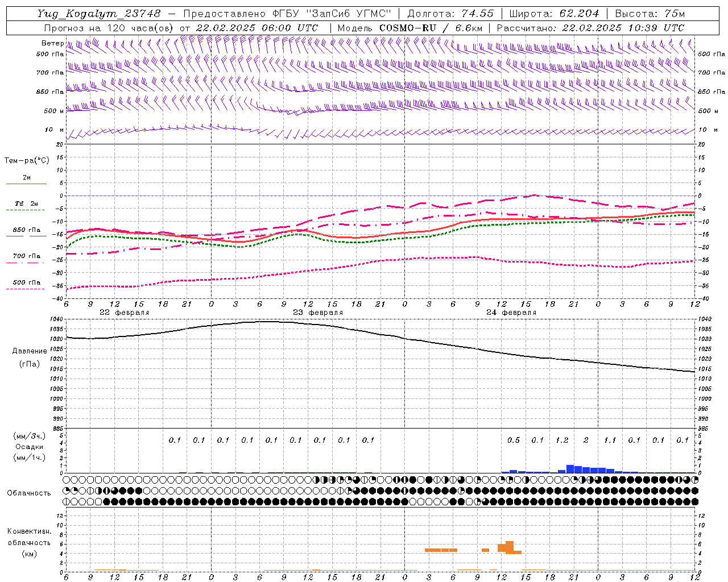Click the Высота: 75м header field

pos(650,14)
